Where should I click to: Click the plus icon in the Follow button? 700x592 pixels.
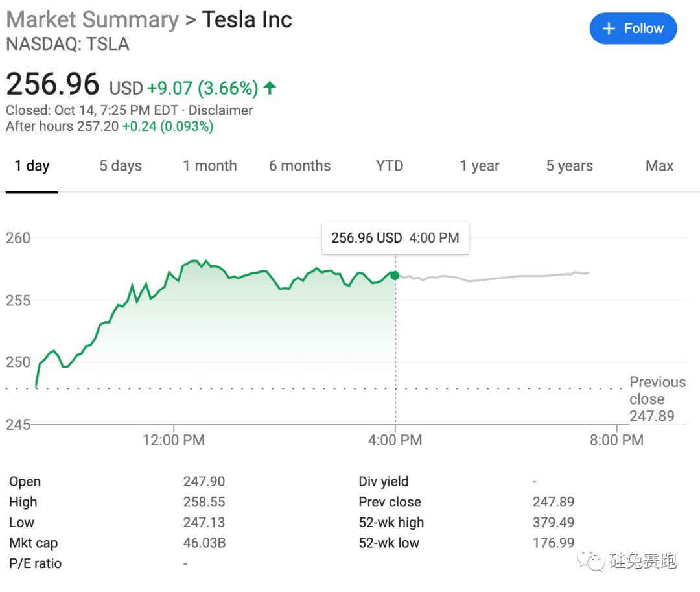click(x=608, y=29)
